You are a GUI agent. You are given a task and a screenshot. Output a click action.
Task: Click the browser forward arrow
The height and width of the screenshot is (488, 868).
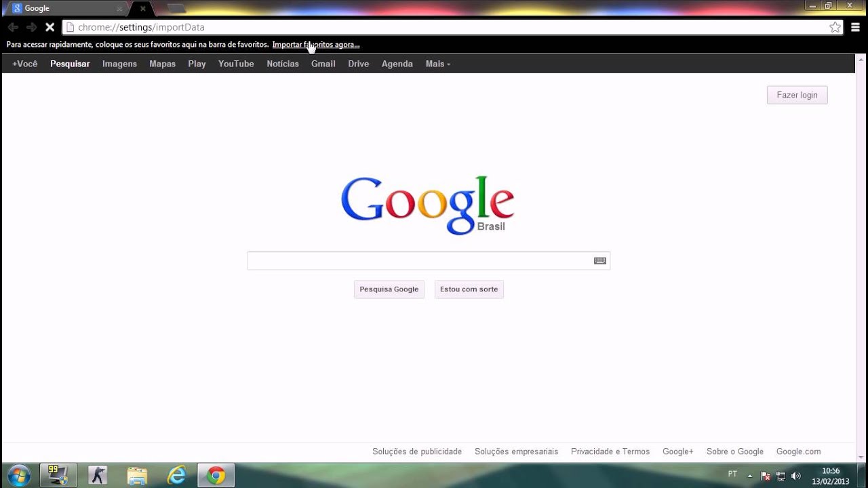[31, 27]
